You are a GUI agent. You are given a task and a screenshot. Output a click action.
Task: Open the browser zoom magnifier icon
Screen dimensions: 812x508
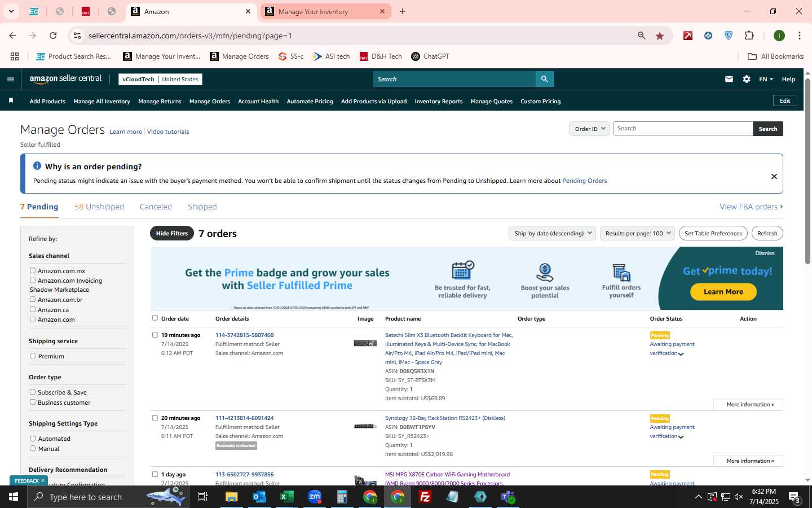point(642,36)
